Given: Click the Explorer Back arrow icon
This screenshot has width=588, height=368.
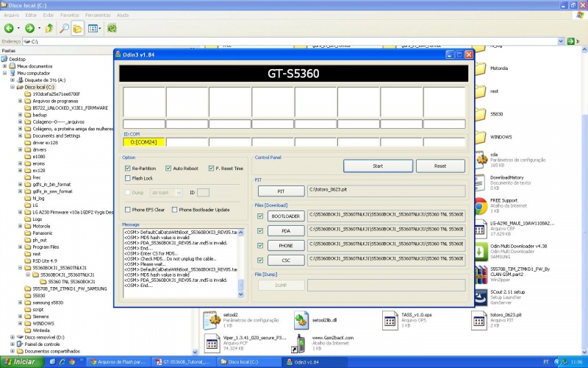Looking at the screenshot, I should pos(9,28).
